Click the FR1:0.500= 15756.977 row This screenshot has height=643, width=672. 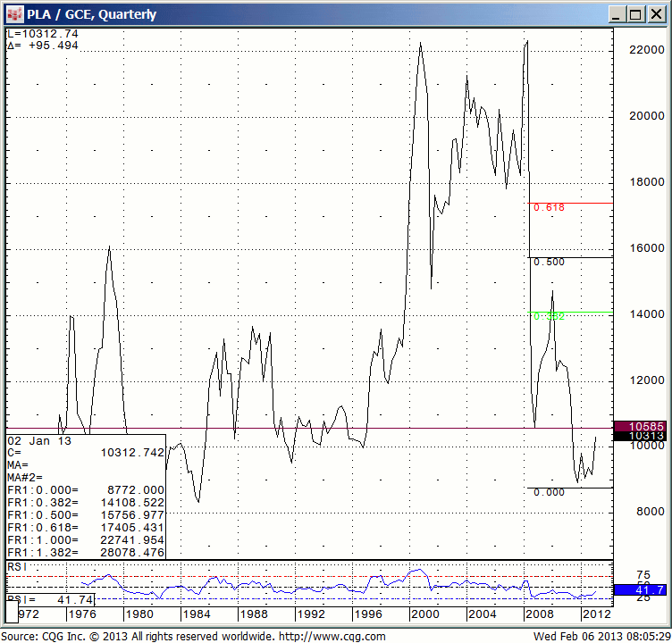point(86,514)
